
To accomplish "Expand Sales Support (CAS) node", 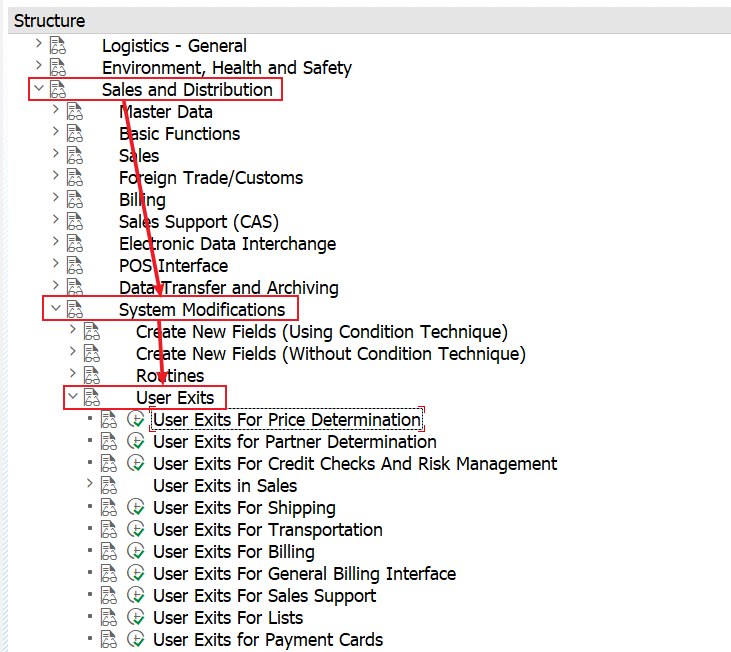I will coord(56,219).
